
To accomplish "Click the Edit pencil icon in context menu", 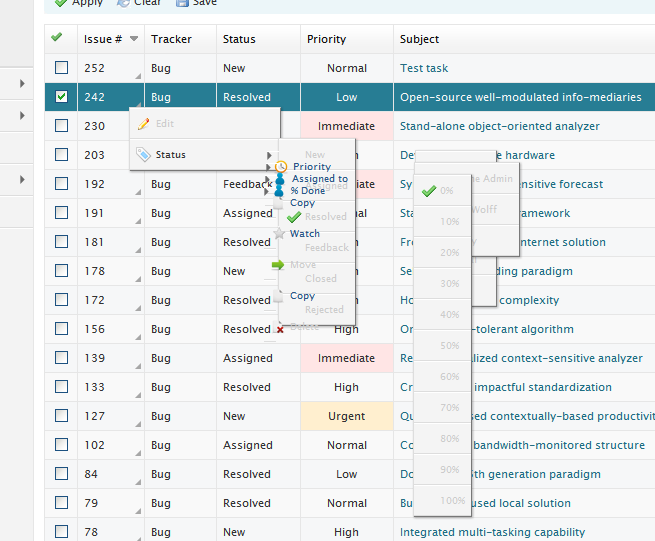I will pyautogui.click(x=143, y=124).
